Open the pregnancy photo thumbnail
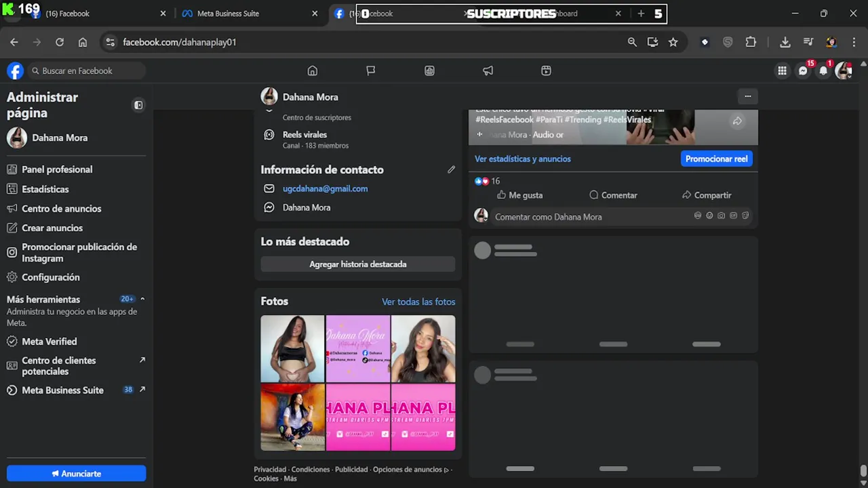868x488 pixels. [293, 348]
